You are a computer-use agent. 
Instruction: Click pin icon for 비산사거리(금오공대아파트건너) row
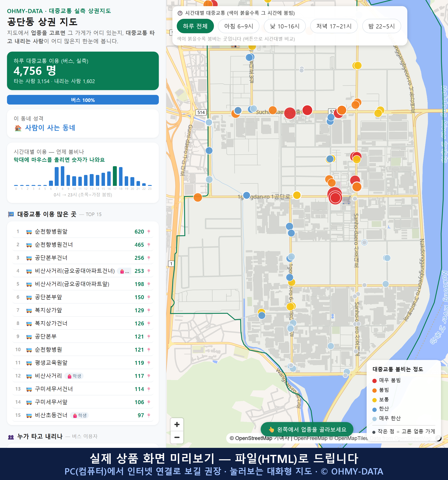[149, 271]
